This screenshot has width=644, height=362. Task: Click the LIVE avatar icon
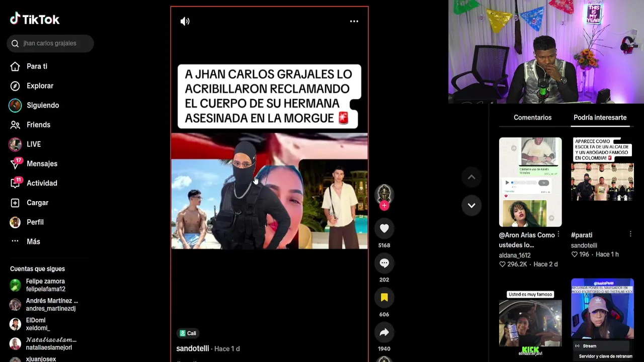tap(15, 144)
